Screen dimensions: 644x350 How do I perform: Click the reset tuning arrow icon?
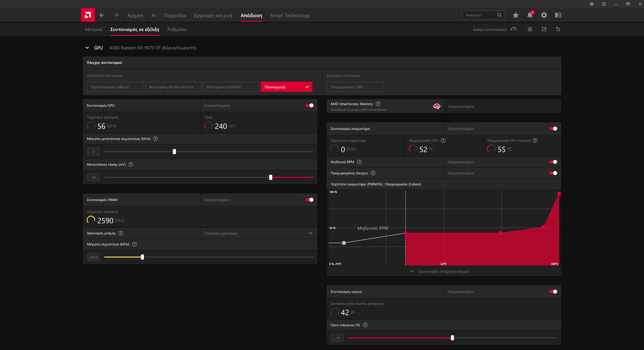tap(558, 29)
